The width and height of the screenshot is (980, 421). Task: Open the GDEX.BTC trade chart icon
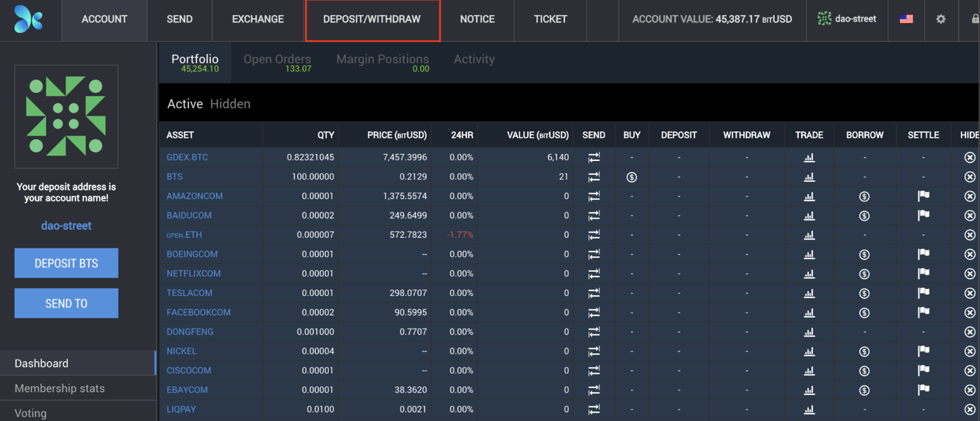point(809,158)
